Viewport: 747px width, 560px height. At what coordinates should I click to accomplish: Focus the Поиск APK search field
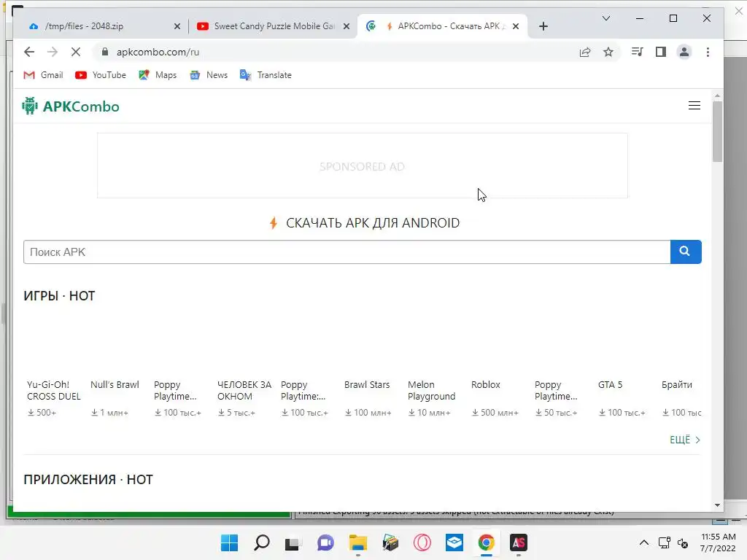click(347, 252)
